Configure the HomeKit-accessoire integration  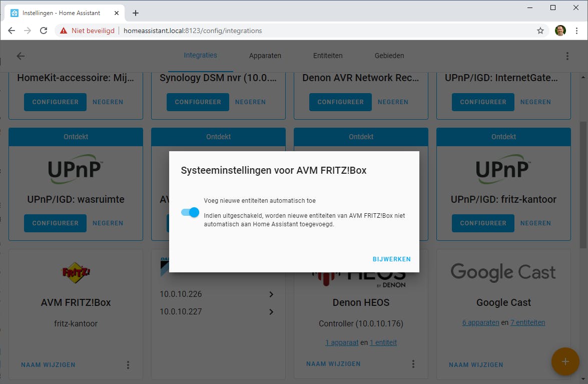(55, 102)
